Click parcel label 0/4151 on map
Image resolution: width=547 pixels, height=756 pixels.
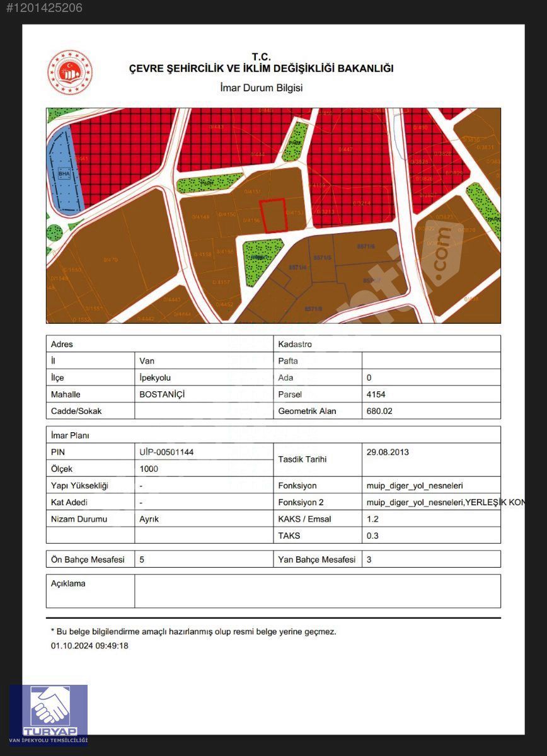pos(251,191)
